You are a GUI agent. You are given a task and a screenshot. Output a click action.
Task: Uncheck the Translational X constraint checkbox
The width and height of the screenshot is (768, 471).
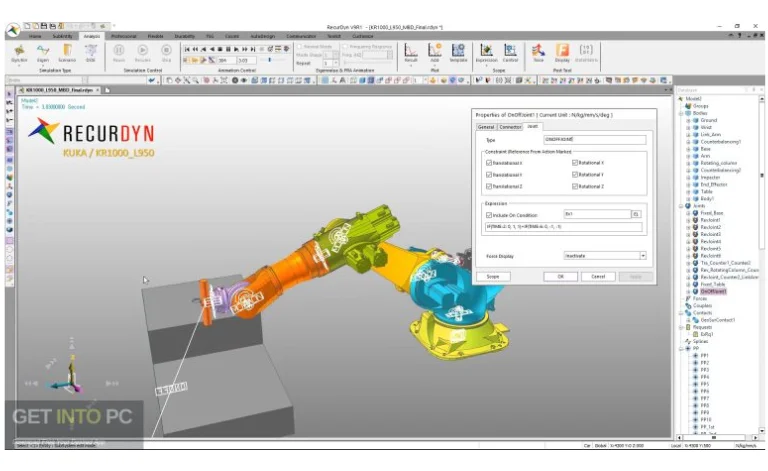(488, 162)
